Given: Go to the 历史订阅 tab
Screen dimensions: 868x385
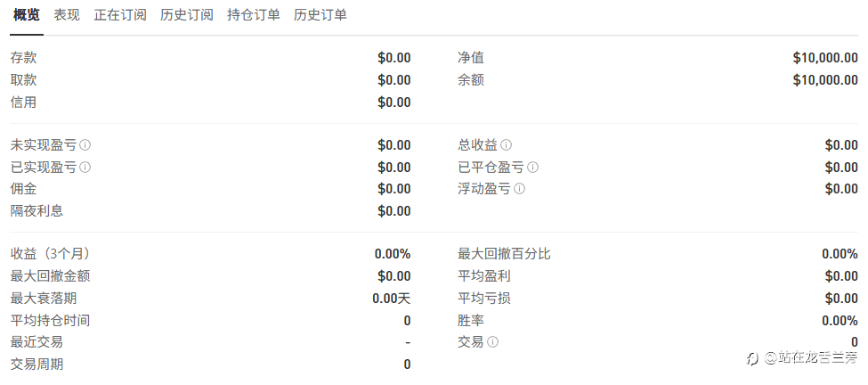Looking at the screenshot, I should 187,15.
